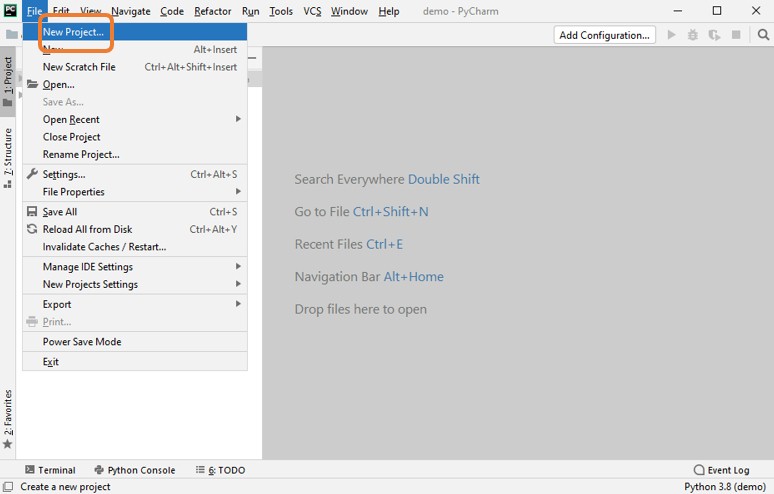Image resolution: width=774 pixels, height=494 pixels.
Task: Open the Code menu
Action: 172,11
